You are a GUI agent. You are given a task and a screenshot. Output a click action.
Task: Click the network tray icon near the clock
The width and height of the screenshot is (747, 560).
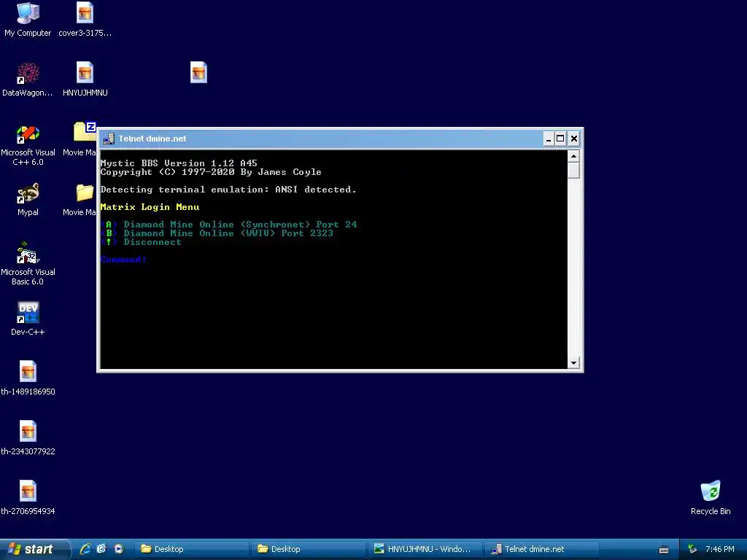pyautogui.click(x=692, y=549)
